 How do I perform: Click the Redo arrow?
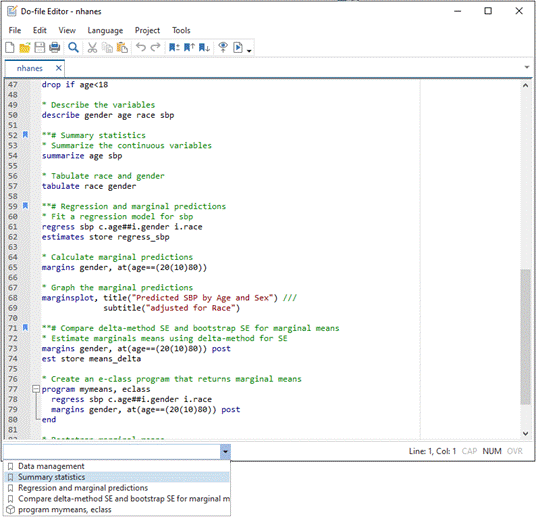156,47
